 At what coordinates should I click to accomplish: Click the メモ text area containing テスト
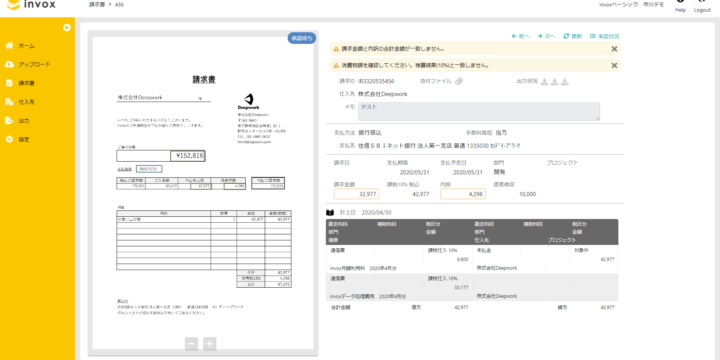pyautogui.click(x=478, y=111)
